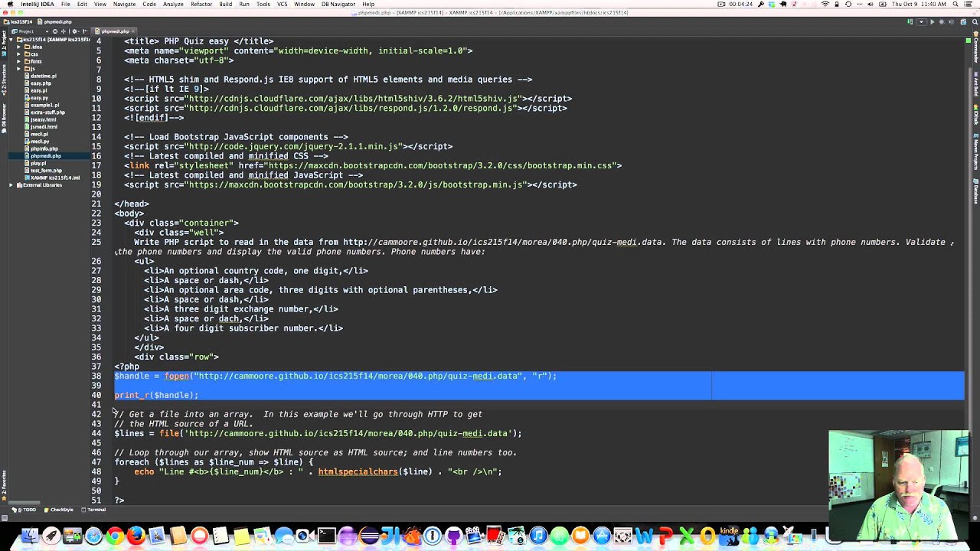Select easy.php in project tree
Image resolution: width=980 pixels, height=551 pixels.
[x=40, y=83]
